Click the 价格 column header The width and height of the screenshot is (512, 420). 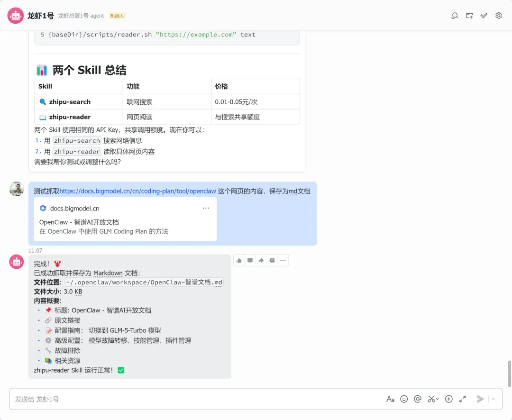click(x=256, y=86)
